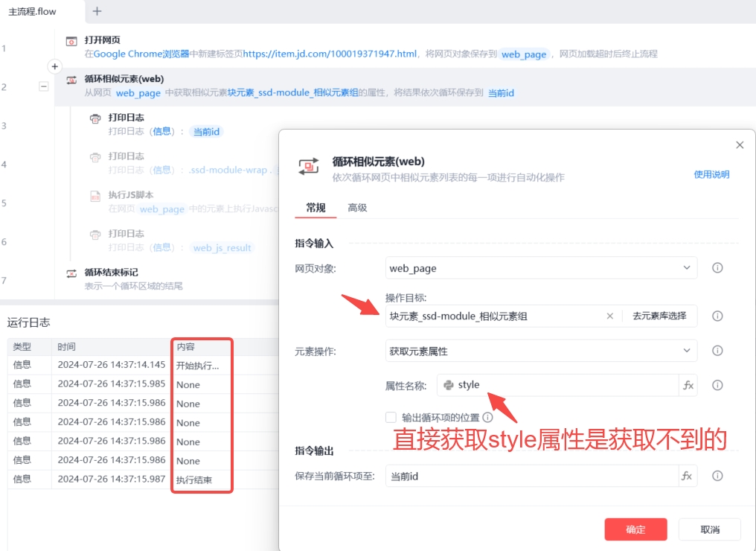756x551 pixels.
Task: Click the printer icon of line 4 打印日志
Action: coord(95,157)
